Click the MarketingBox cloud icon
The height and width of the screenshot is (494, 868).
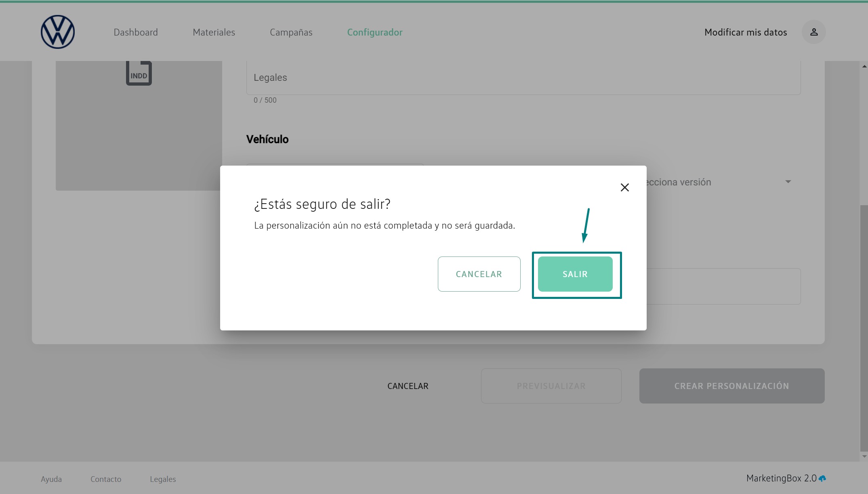822,479
